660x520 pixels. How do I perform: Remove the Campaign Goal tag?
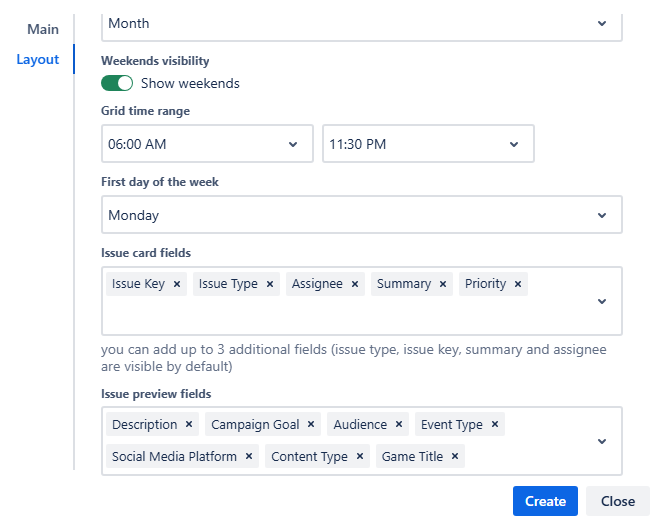(311, 425)
